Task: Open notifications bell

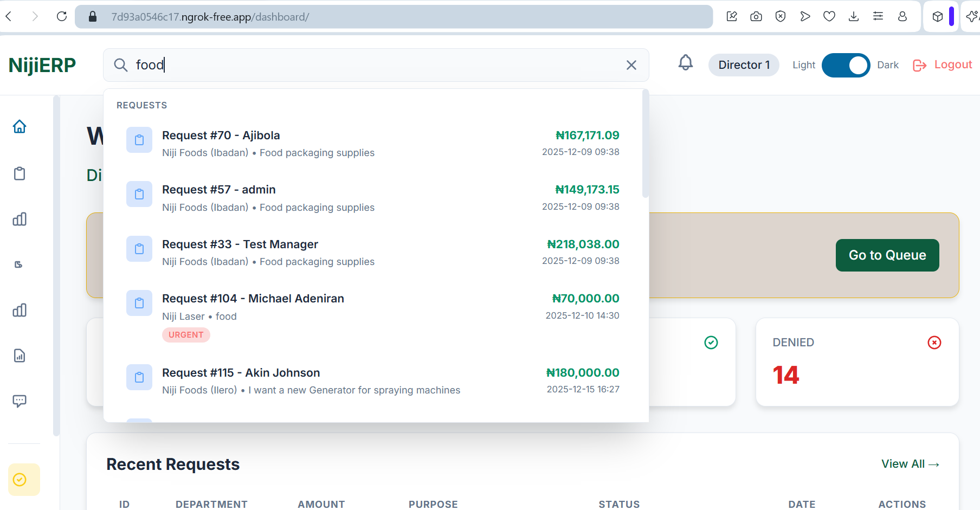Action: click(x=686, y=63)
